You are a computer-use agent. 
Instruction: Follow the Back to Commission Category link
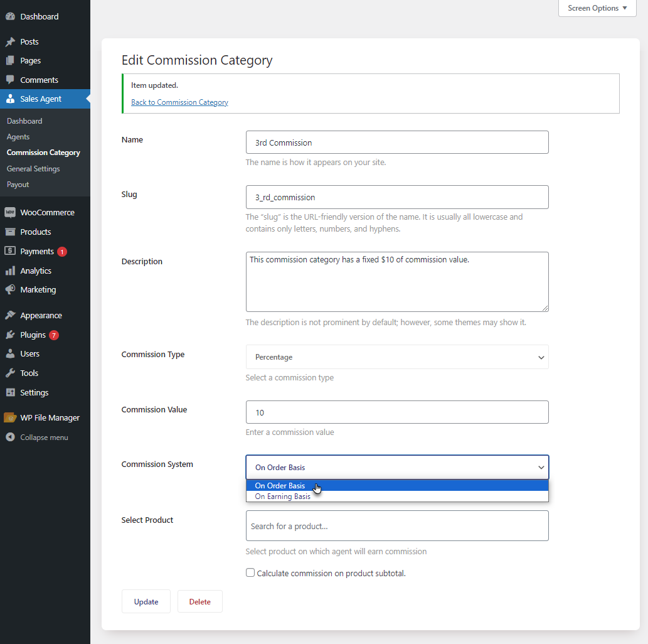(179, 102)
